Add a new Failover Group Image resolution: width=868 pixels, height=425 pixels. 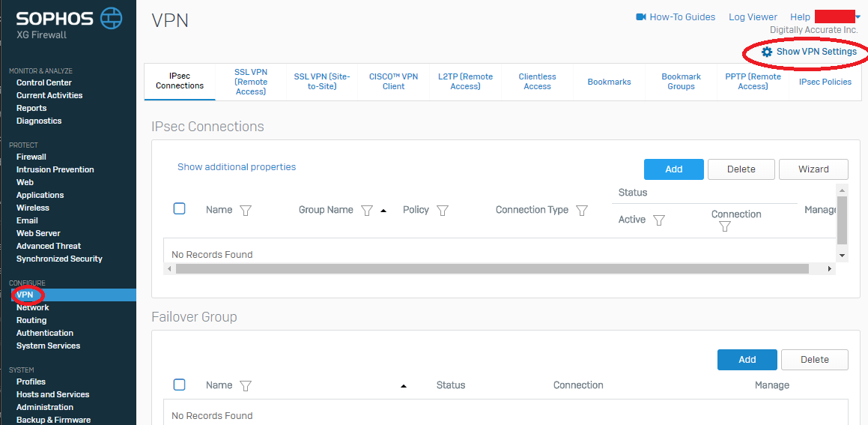[747, 360]
